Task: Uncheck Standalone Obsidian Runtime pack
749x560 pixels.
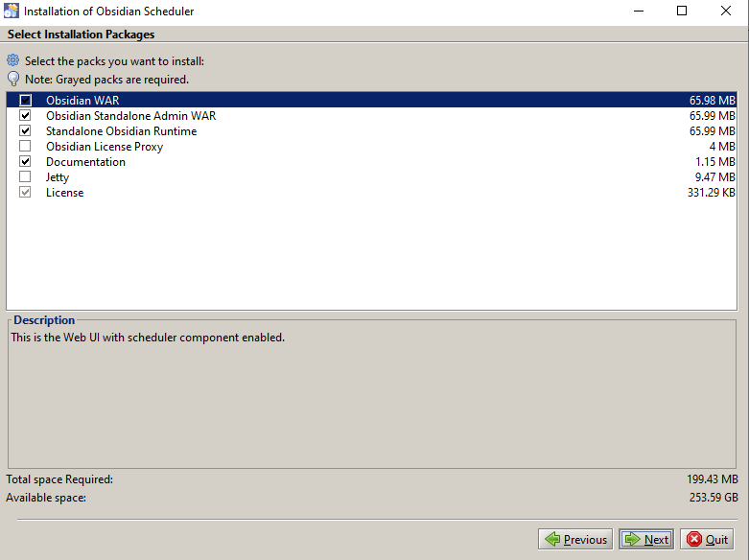Action: (x=25, y=131)
